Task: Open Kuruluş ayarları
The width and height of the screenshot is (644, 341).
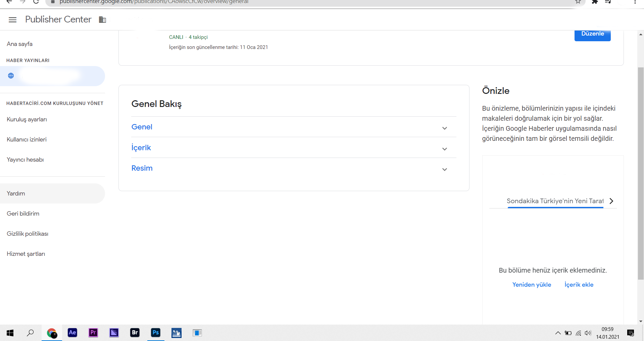Action: click(27, 119)
